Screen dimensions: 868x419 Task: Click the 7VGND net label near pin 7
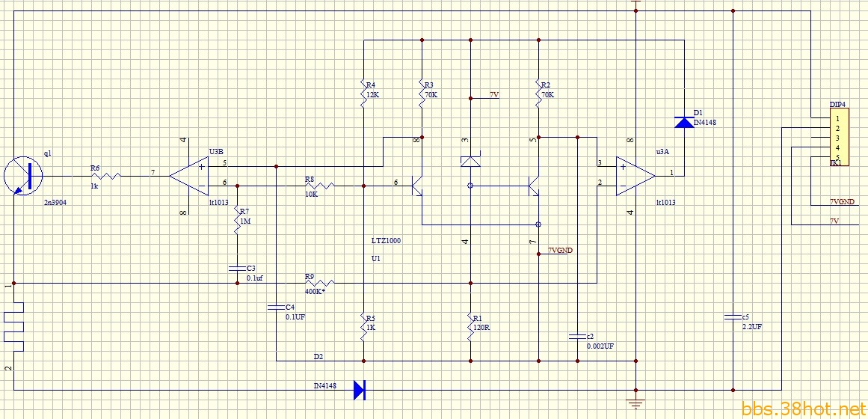[560, 250]
